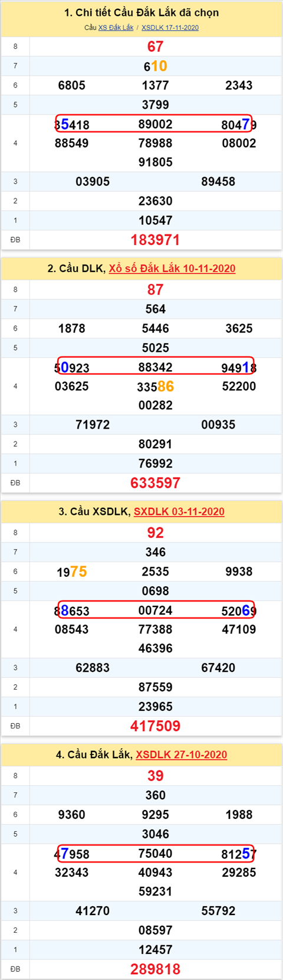Click the number 33586
The width and height of the screenshot is (283, 980).
(156, 387)
